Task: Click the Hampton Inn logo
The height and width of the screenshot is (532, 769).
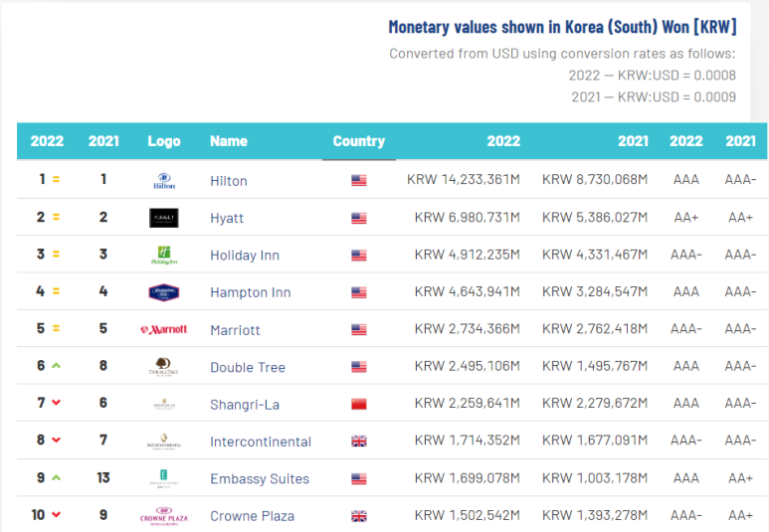Action: [x=164, y=292]
